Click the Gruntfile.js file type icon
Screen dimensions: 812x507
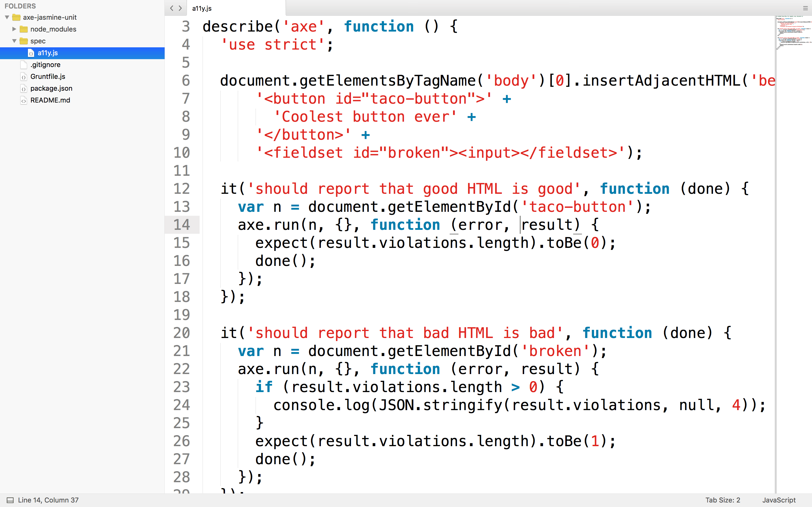[23, 76]
